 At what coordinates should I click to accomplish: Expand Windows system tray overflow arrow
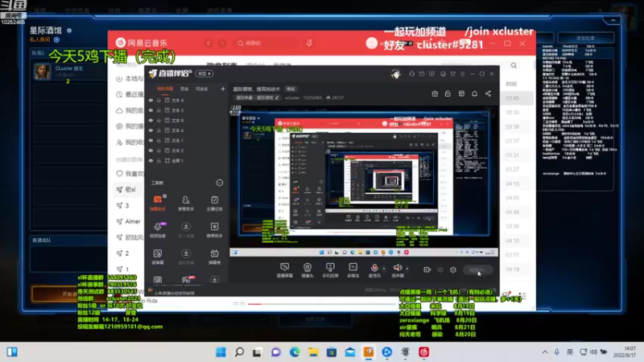pyautogui.click(x=545, y=352)
